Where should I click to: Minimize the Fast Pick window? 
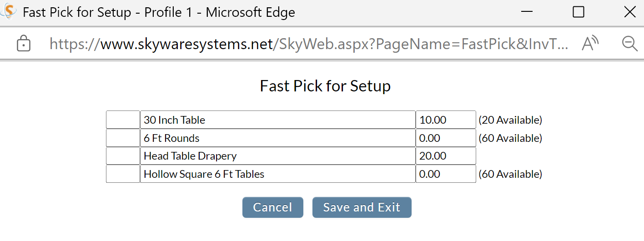coord(527,12)
